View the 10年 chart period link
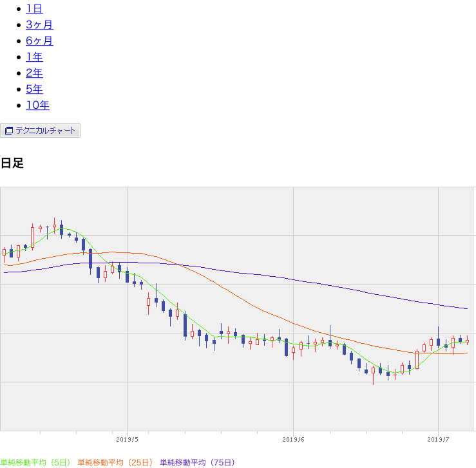Viewport: 476px width, 468px height. pos(37,105)
